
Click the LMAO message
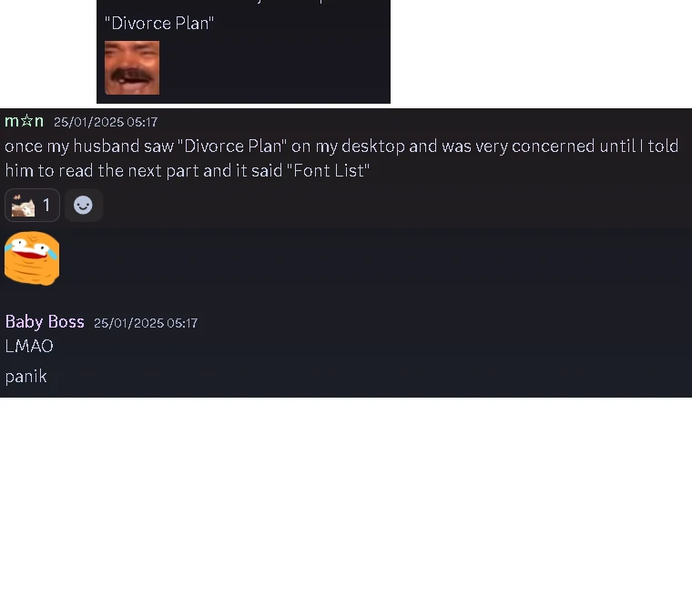click(29, 346)
